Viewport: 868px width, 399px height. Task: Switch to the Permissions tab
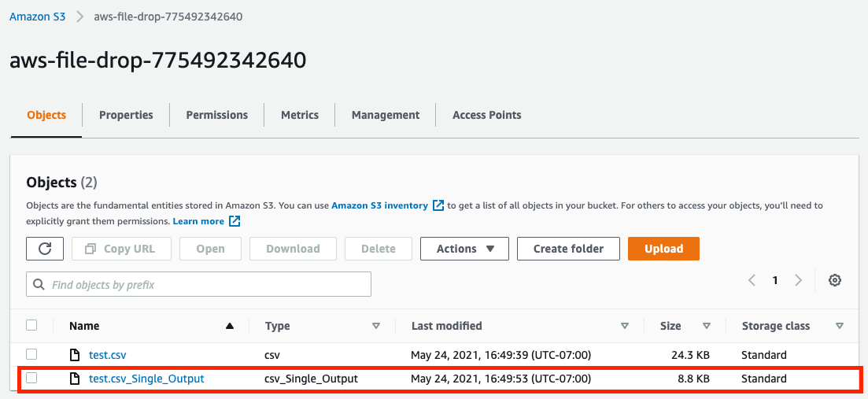pyautogui.click(x=216, y=115)
